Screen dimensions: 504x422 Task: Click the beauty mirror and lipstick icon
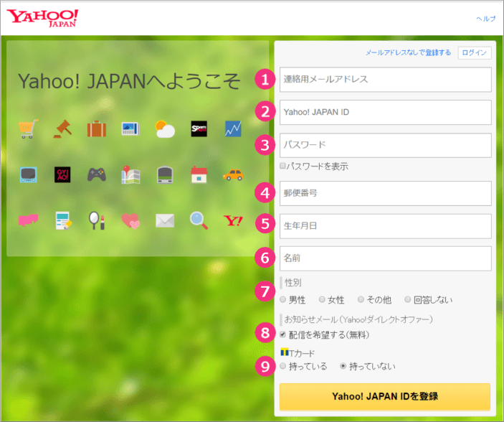[x=97, y=220]
